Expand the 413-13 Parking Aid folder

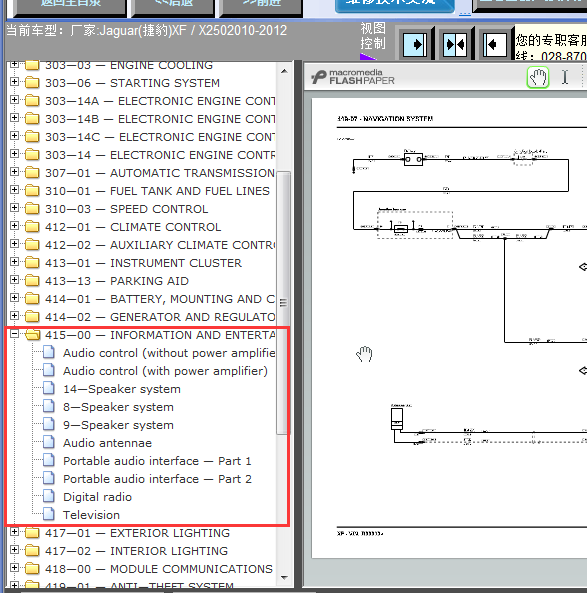(x=14, y=280)
